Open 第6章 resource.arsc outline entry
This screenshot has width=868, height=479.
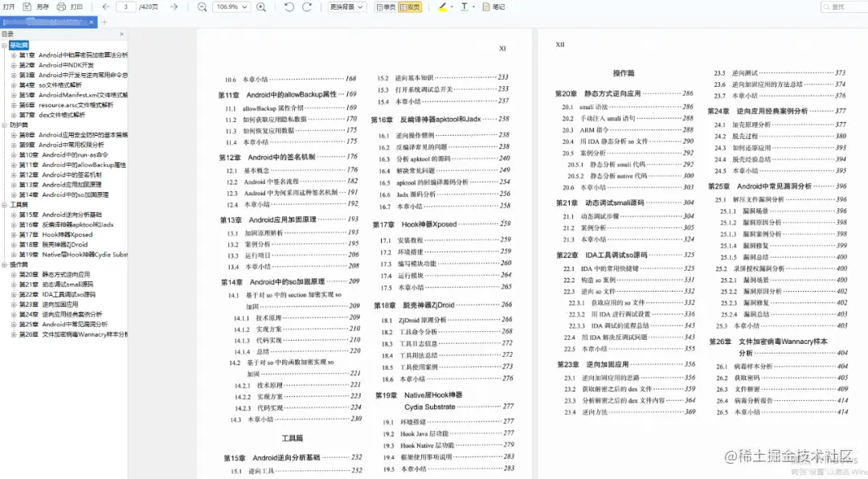coord(66,105)
